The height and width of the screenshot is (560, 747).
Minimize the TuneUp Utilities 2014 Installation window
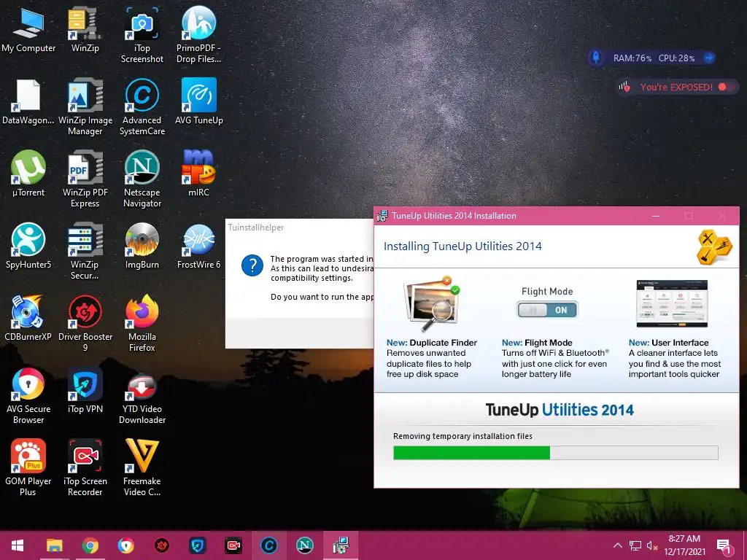point(656,216)
